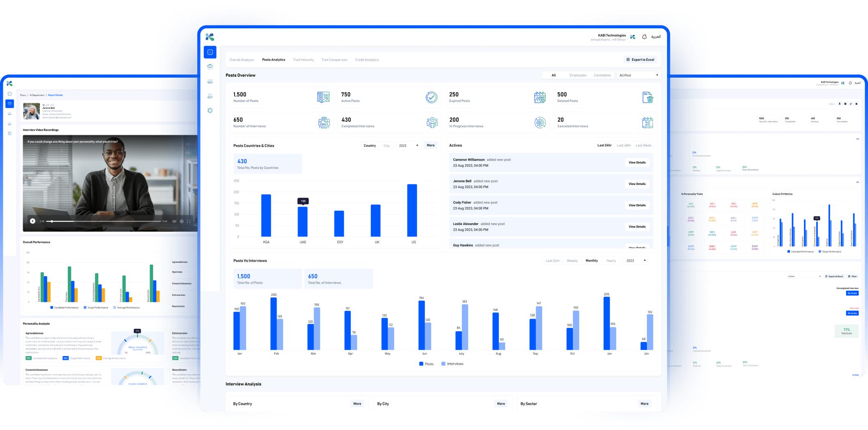Mute the interview video using the speaker icon

tap(174, 221)
